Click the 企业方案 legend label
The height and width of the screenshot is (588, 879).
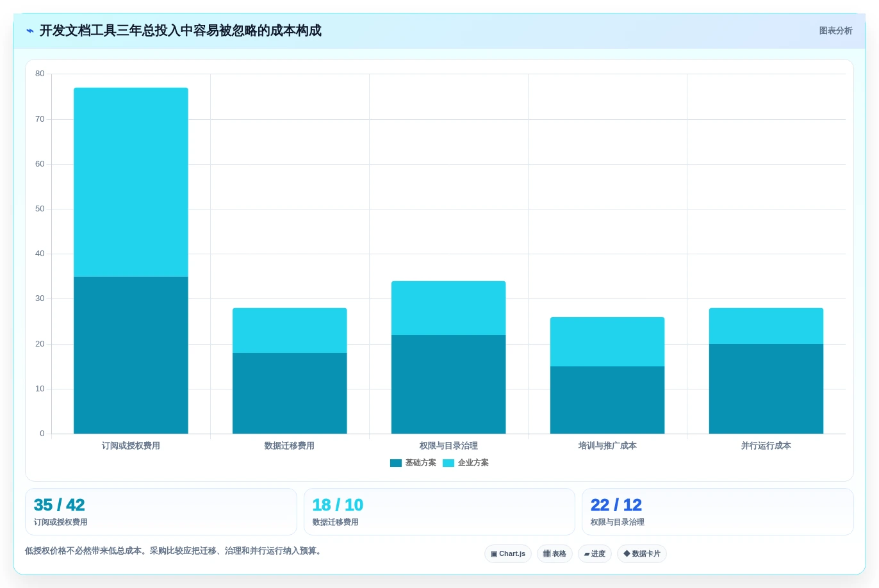473,463
